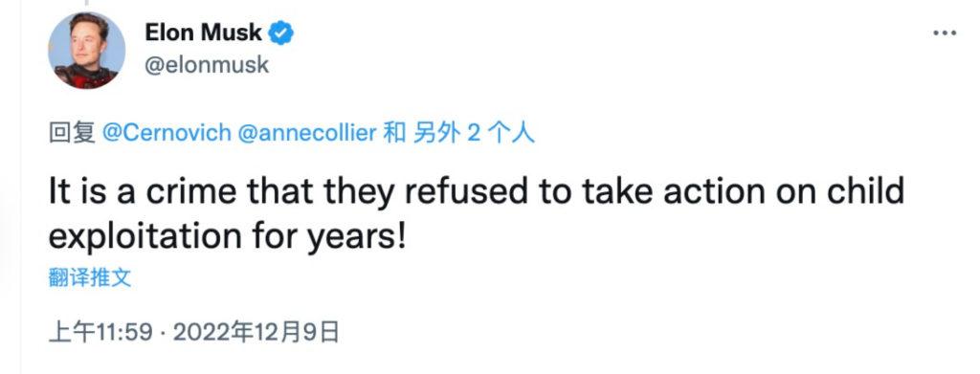Viewport: 980px width, 374px height.
Task: Click the '和' connector between mentions
Action: coord(395,133)
